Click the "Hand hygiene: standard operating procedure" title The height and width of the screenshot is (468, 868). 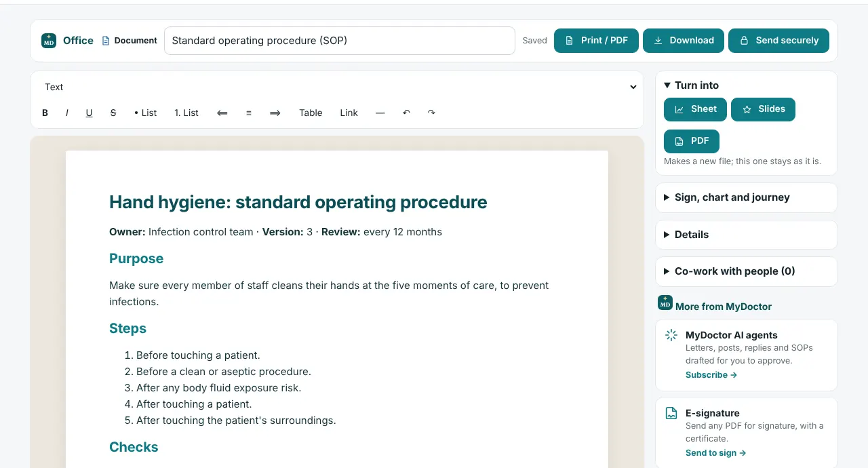[x=298, y=202]
